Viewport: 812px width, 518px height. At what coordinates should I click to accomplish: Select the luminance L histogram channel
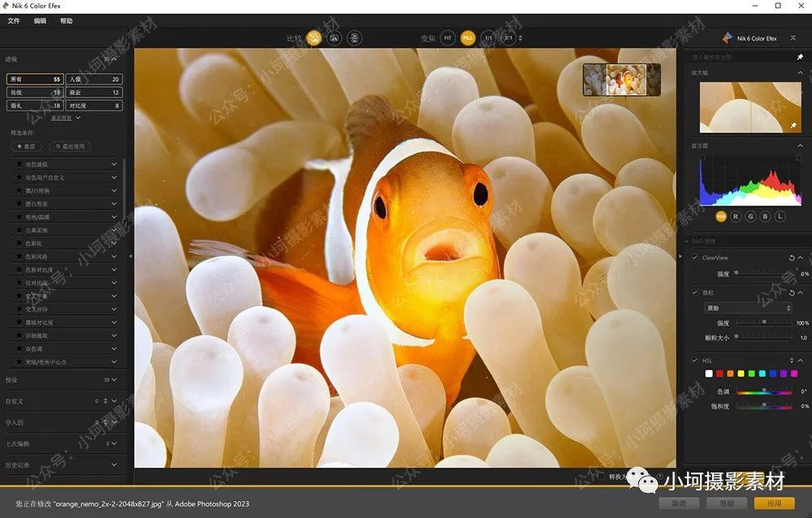[x=780, y=216]
